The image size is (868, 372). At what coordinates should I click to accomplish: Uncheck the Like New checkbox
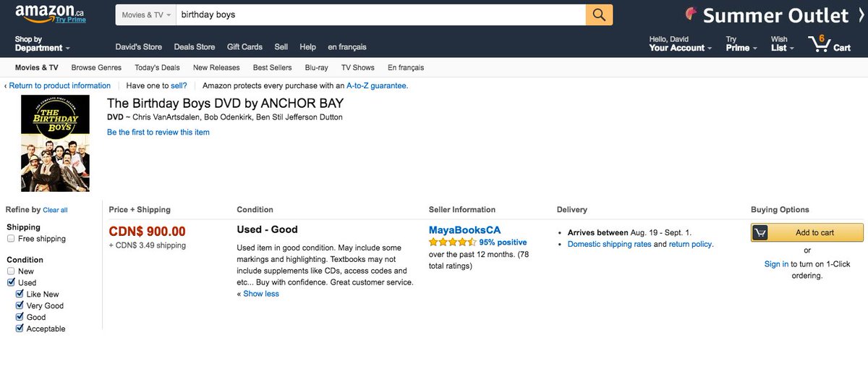tap(20, 295)
